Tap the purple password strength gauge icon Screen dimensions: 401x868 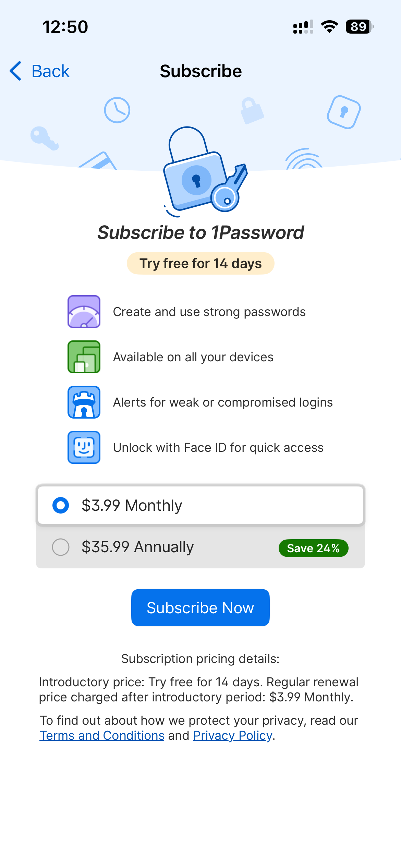[84, 312]
